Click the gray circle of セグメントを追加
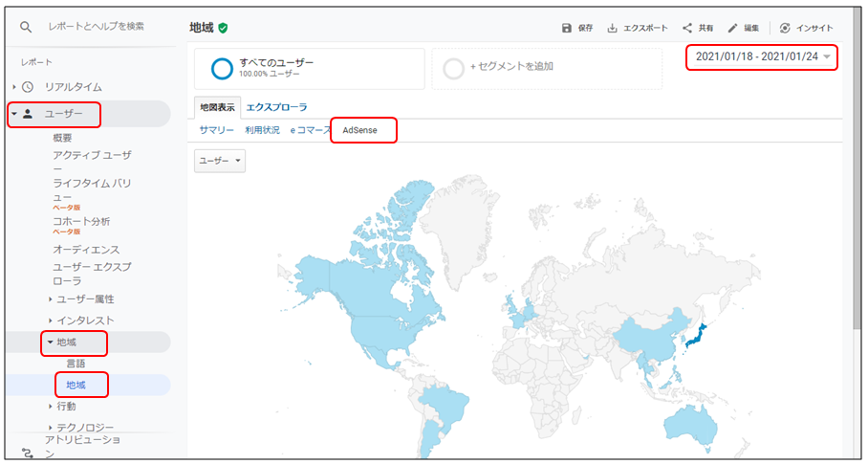This screenshot has width=868, height=464. click(453, 69)
